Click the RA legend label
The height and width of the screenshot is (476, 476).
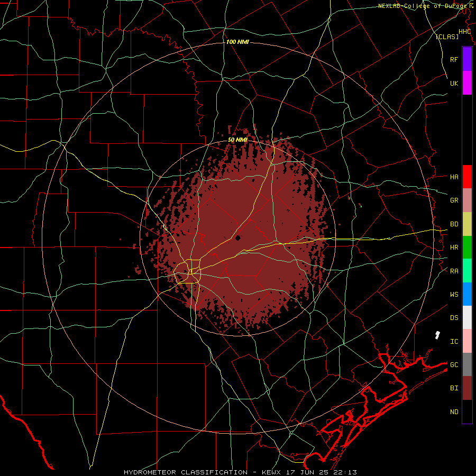(x=454, y=271)
